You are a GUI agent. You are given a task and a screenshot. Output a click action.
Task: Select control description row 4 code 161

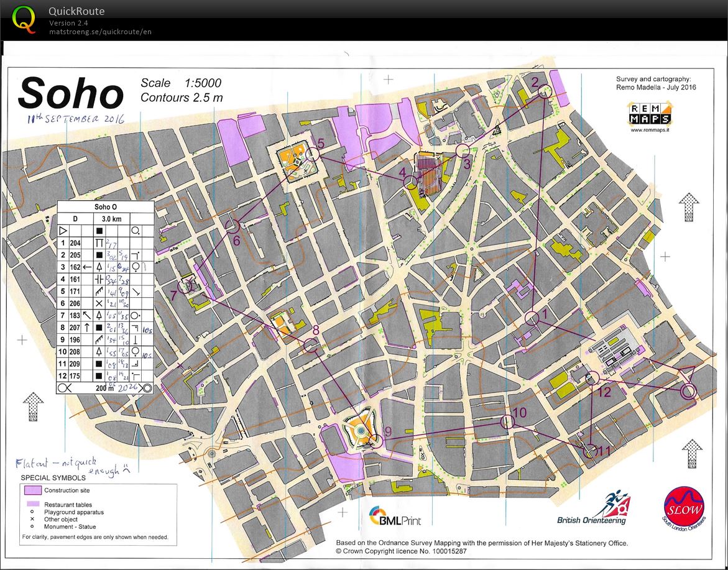pos(75,279)
